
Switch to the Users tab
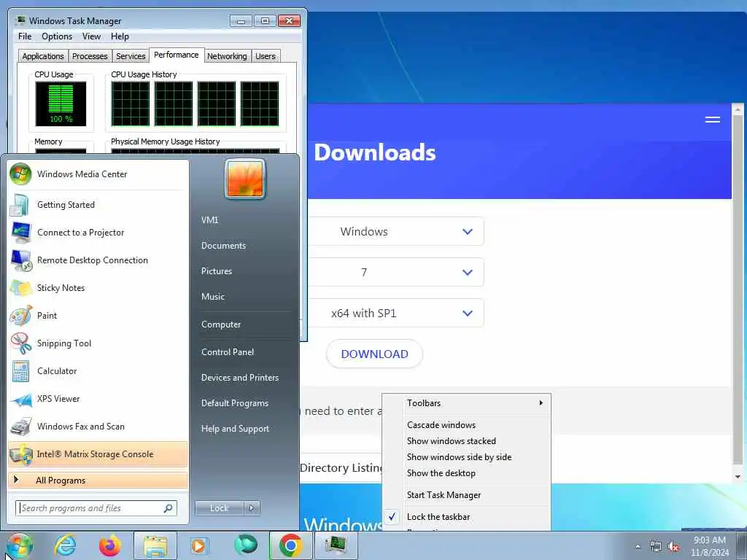266,56
